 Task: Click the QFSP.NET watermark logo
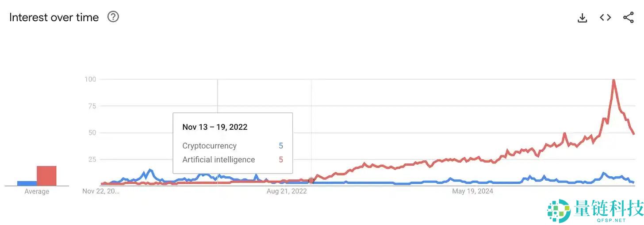(595, 211)
